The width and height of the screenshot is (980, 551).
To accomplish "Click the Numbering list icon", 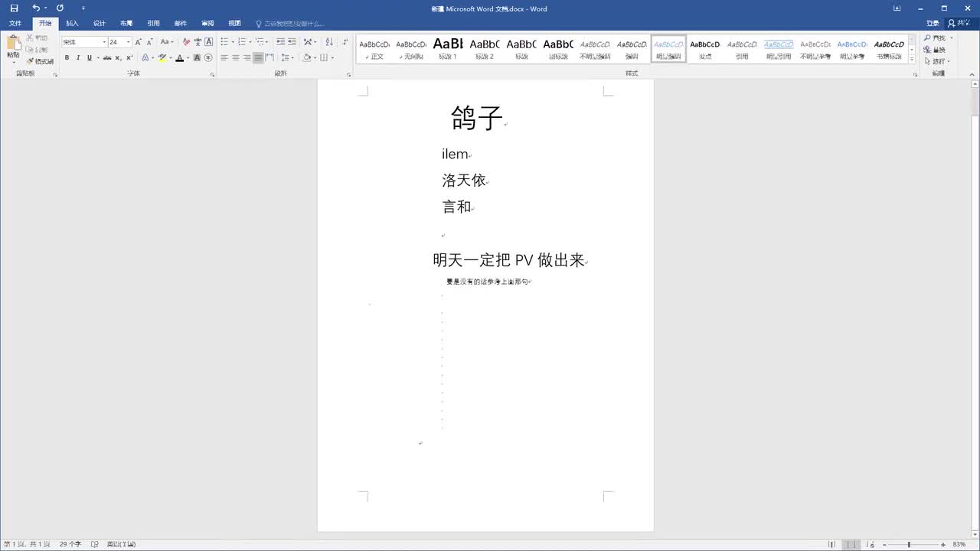I will 242,42.
